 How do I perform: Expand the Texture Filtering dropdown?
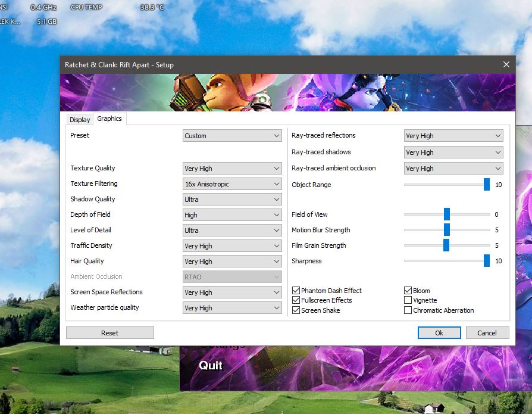point(232,184)
